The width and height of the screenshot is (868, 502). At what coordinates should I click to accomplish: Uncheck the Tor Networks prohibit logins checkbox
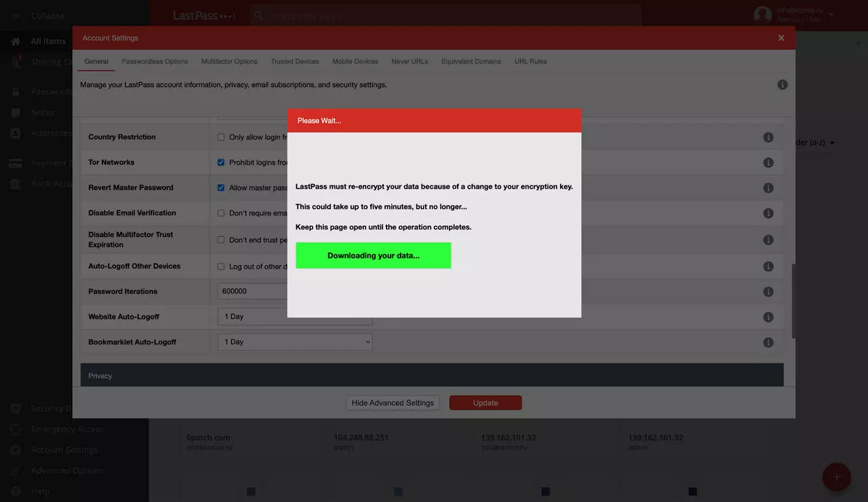pyautogui.click(x=221, y=163)
